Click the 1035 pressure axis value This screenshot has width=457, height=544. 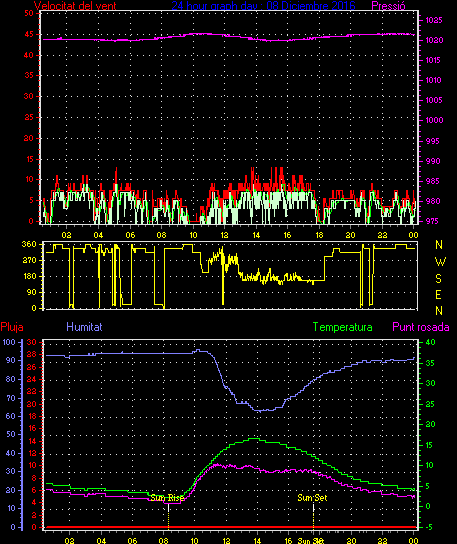click(x=434, y=20)
